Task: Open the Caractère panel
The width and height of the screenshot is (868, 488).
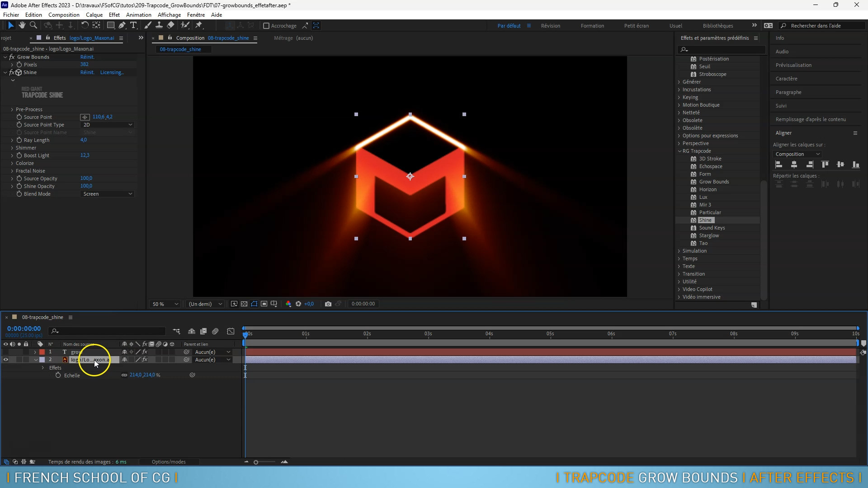Action: point(787,79)
